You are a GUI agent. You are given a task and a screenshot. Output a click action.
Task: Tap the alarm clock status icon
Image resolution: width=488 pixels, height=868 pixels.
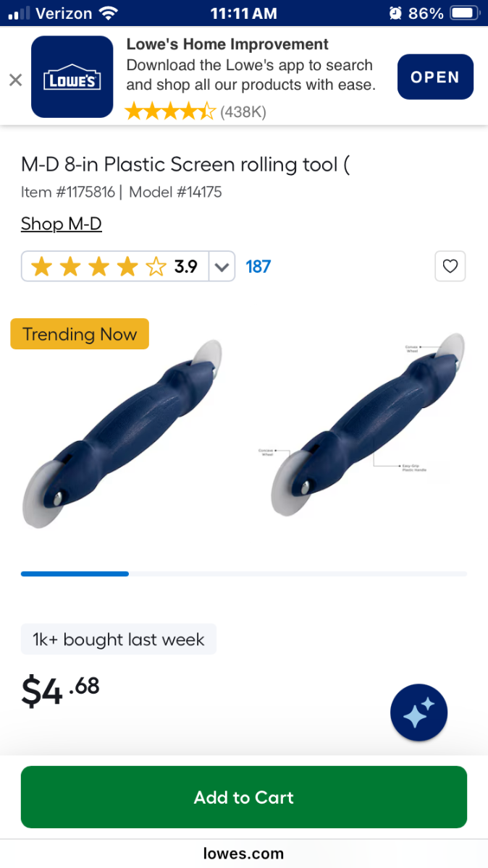395,13
